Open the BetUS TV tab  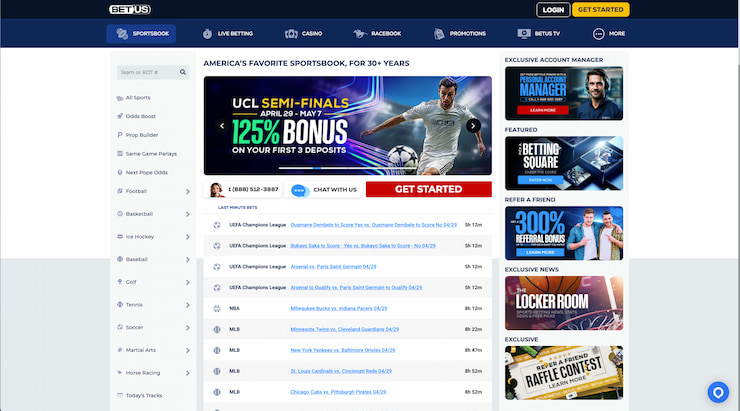click(x=538, y=34)
